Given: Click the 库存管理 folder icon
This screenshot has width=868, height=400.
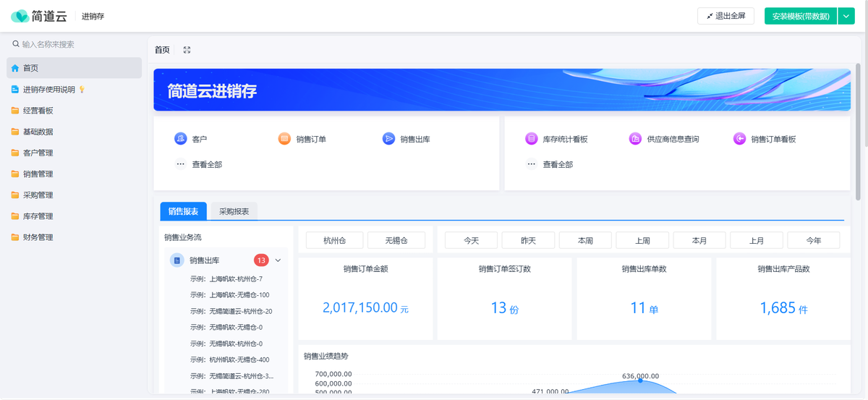Looking at the screenshot, I should tap(15, 216).
